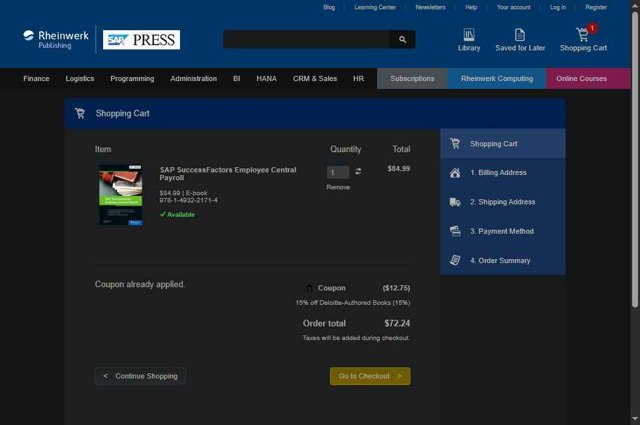Open the HANA menu
This screenshot has width=640, height=425.
pyautogui.click(x=267, y=78)
